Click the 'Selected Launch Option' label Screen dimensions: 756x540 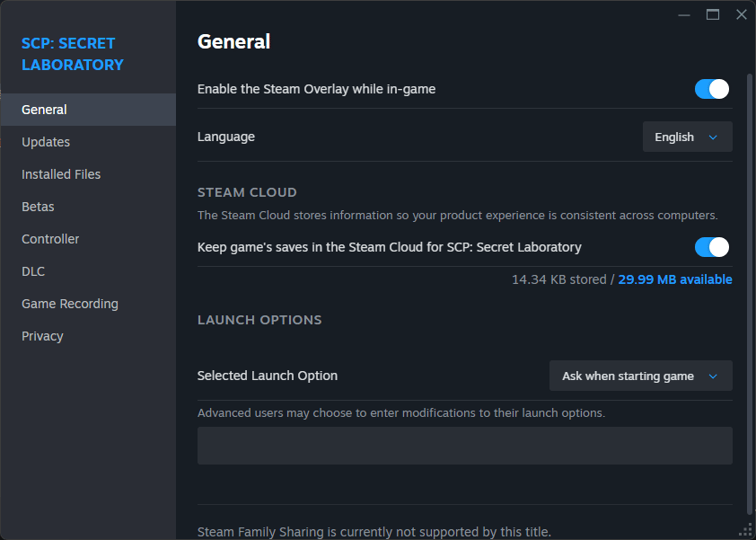(x=268, y=376)
